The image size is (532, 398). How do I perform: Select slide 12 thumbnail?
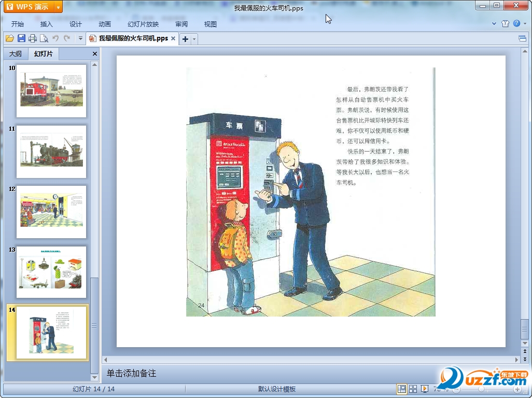coord(51,212)
